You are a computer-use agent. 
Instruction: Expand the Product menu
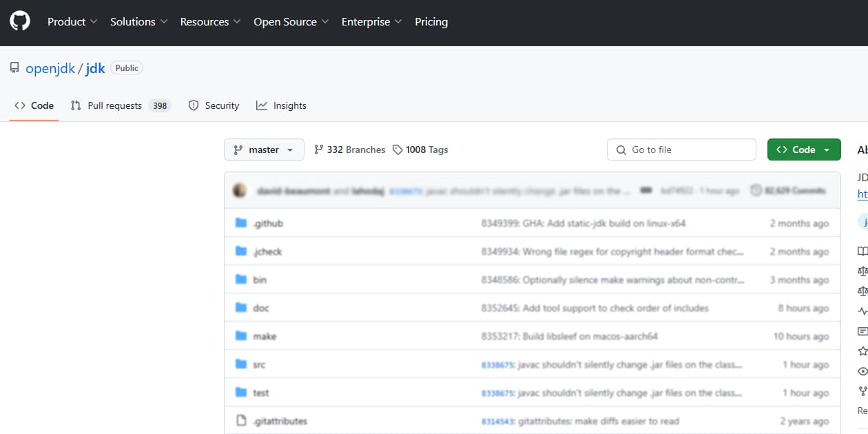(72, 22)
